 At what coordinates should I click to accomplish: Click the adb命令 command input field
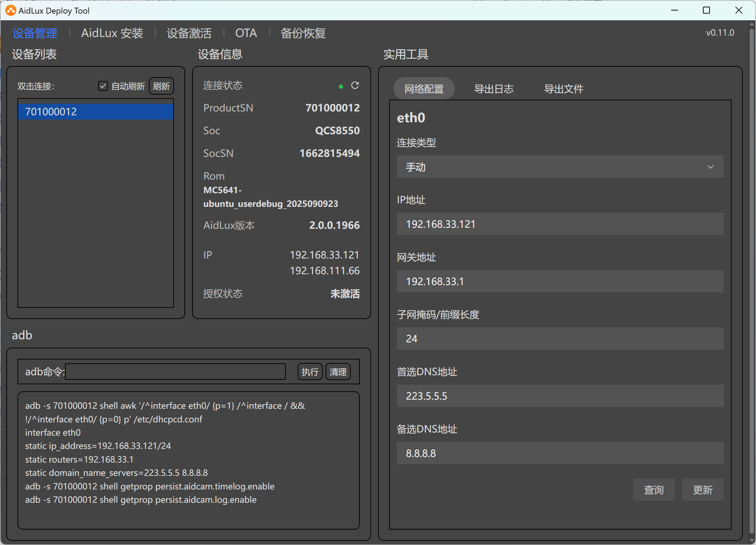[x=175, y=372]
